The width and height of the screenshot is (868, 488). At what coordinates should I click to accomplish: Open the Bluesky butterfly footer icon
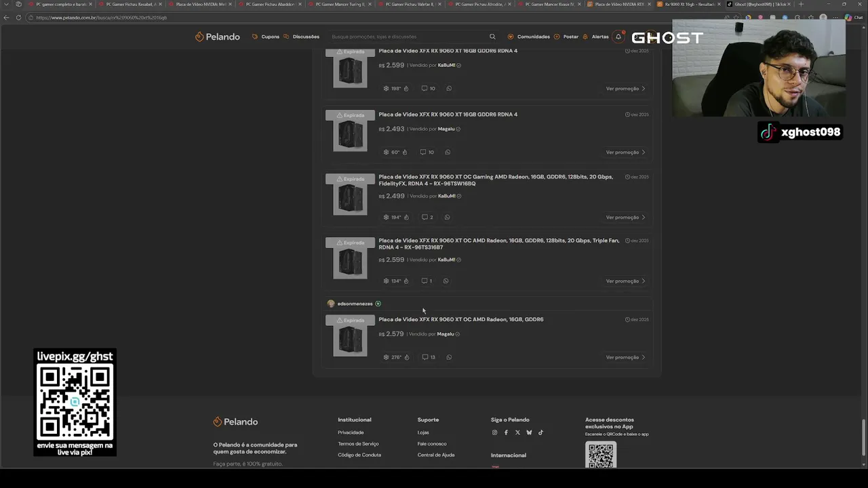pyautogui.click(x=529, y=432)
